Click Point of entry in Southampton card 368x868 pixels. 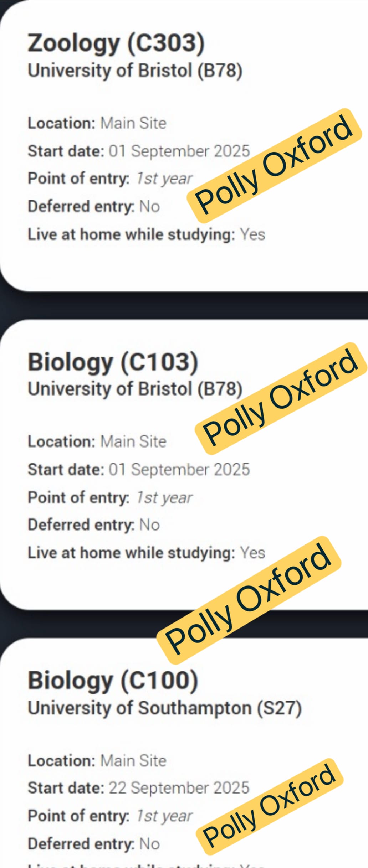click(110, 816)
